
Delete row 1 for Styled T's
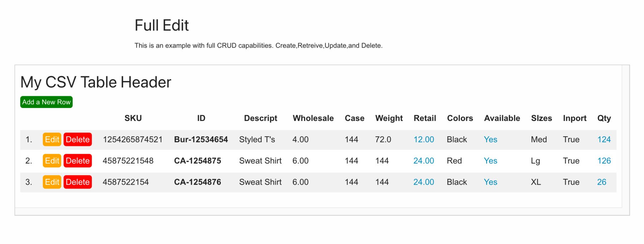click(78, 140)
